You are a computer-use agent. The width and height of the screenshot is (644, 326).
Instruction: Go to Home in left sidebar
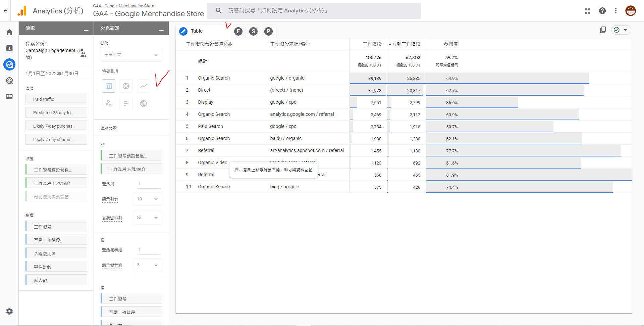(9, 32)
